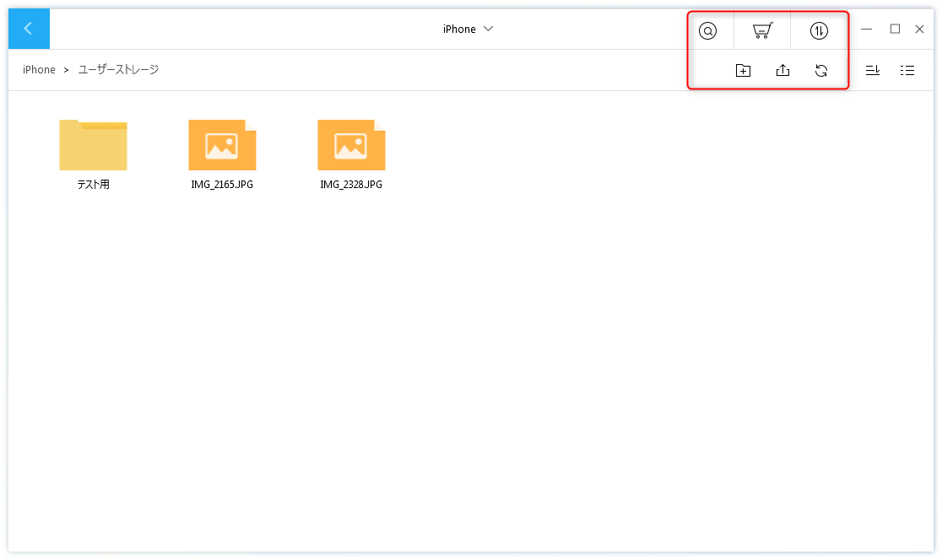942x560 pixels.
Task: Click iPhone in the breadcrumb path
Action: (x=39, y=70)
